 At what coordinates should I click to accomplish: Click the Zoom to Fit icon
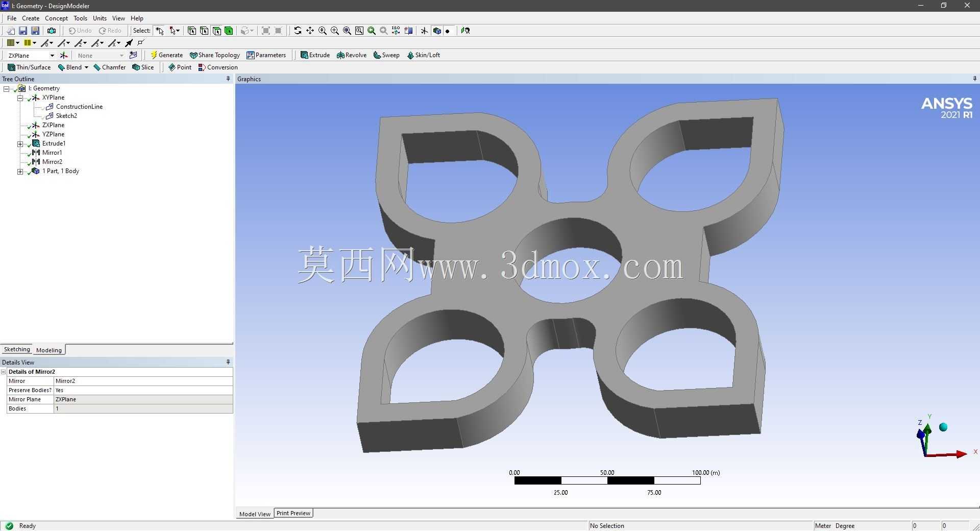[347, 31]
